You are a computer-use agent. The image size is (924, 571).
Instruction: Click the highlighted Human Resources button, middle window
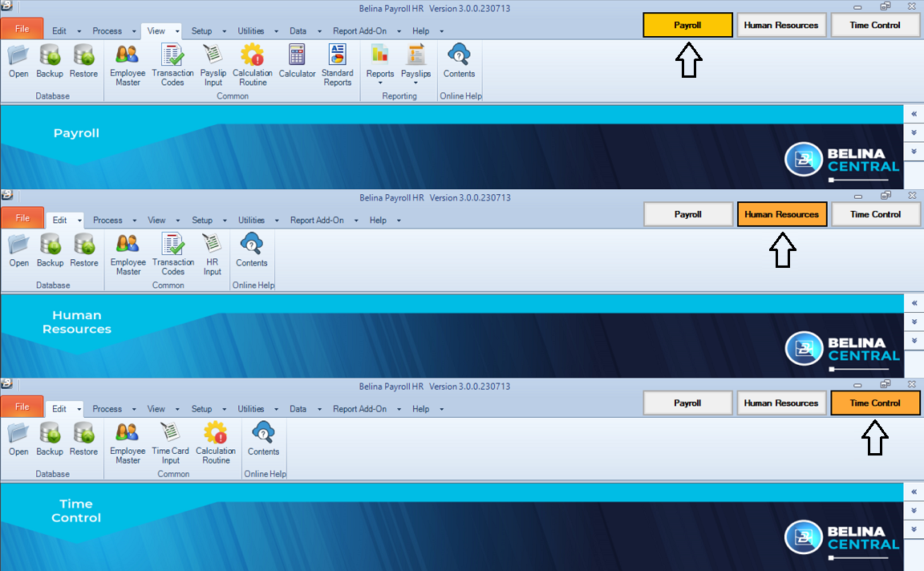pyautogui.click(x=782, y=214)
